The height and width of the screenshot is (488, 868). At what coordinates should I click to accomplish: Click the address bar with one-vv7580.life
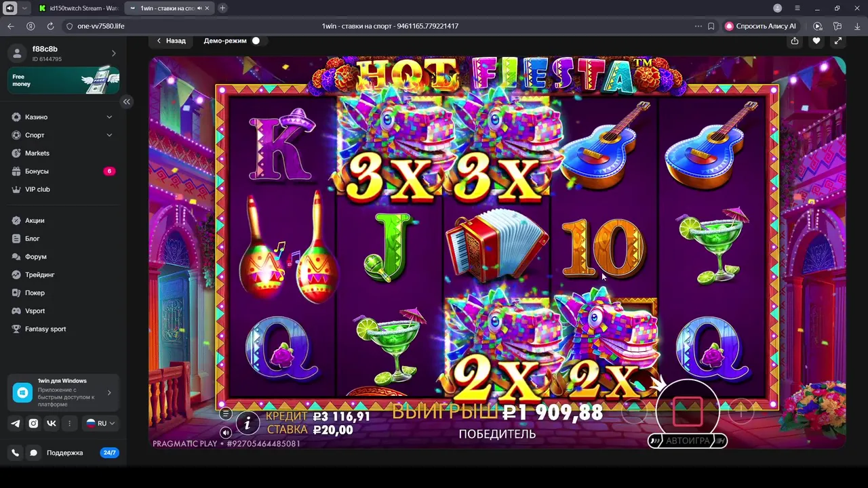click(x=101, y=26)
